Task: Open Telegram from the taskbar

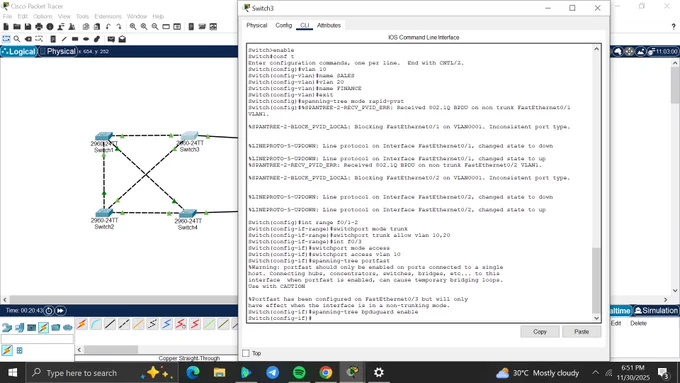Action: (272, 373)
